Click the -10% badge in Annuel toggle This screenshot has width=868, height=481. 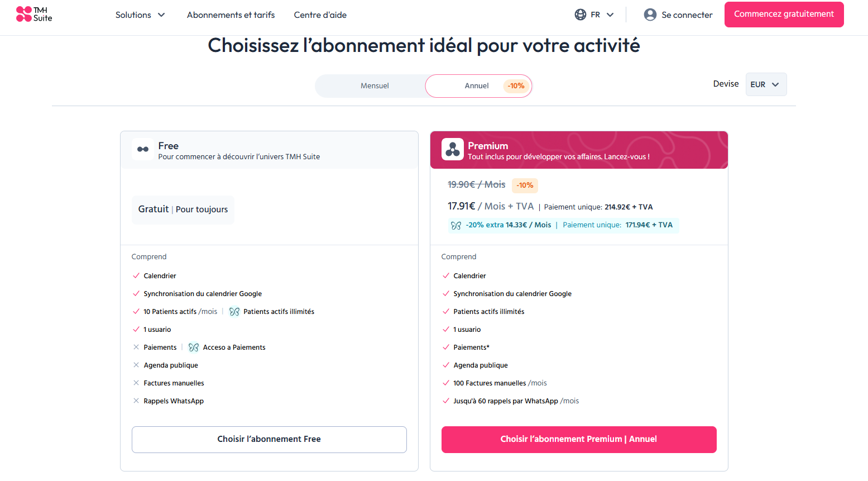pos(516,86)
